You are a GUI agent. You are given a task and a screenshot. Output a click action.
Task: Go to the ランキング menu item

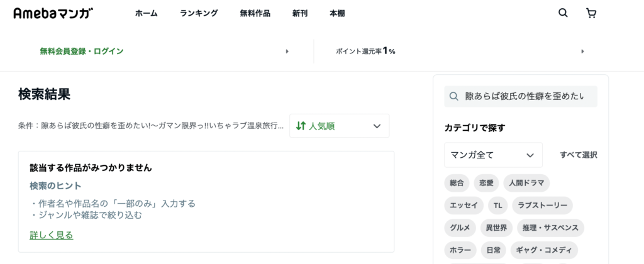coord(199,14)
